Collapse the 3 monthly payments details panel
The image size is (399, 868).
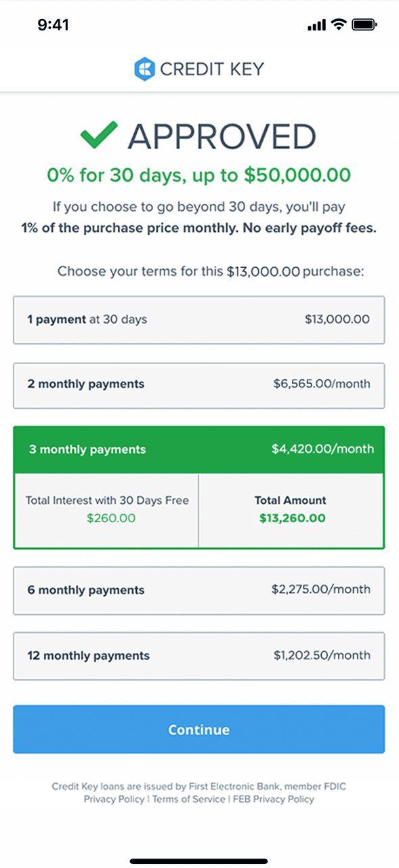tap(199, 449)
